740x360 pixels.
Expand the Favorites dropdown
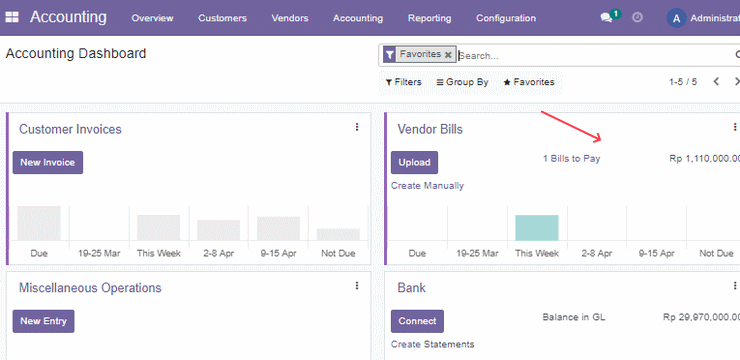(x=529, y=82)
